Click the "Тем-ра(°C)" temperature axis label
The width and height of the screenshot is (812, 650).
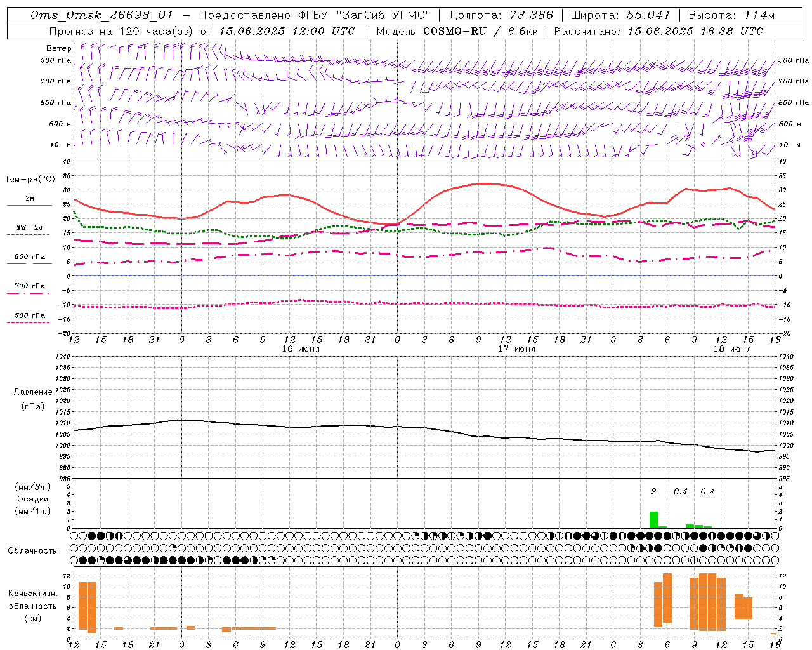click(x=30, y=180)
